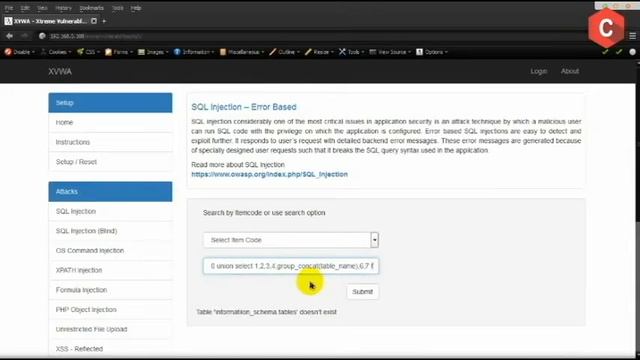Viewport: 640px width, 360px height.
Task: Open the History menu
Action: click(63, 8)
